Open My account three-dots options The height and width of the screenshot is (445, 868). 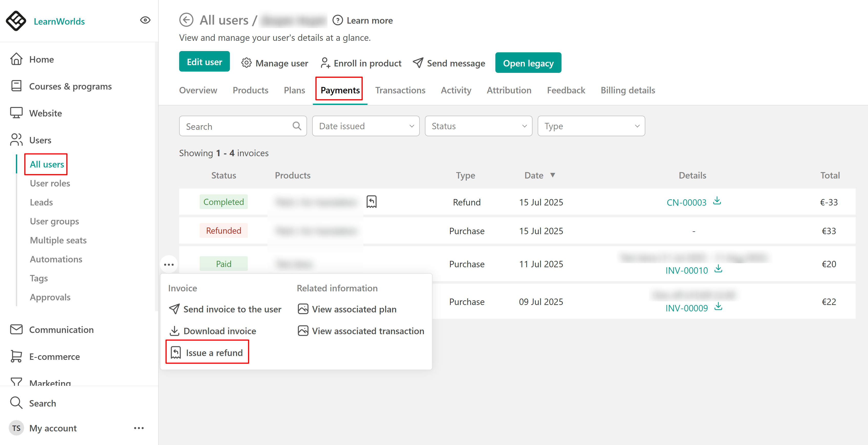(x=138, y=428)
